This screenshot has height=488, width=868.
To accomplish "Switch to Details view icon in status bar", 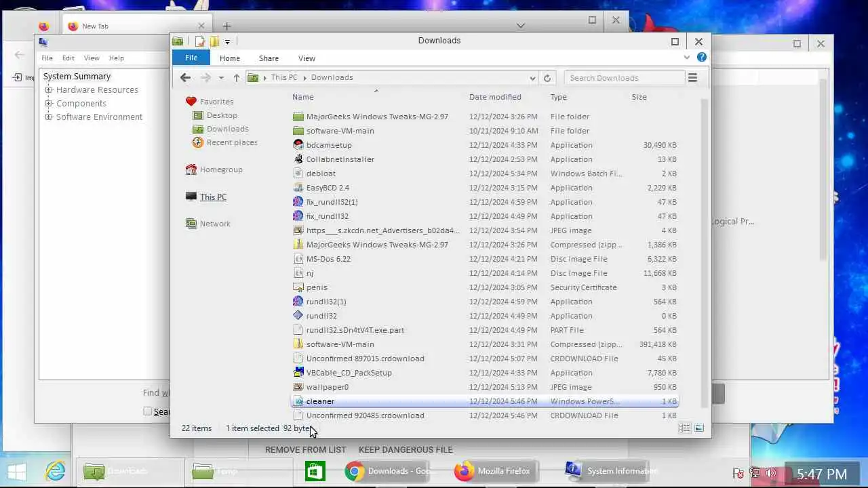I will tap(685, 428).
